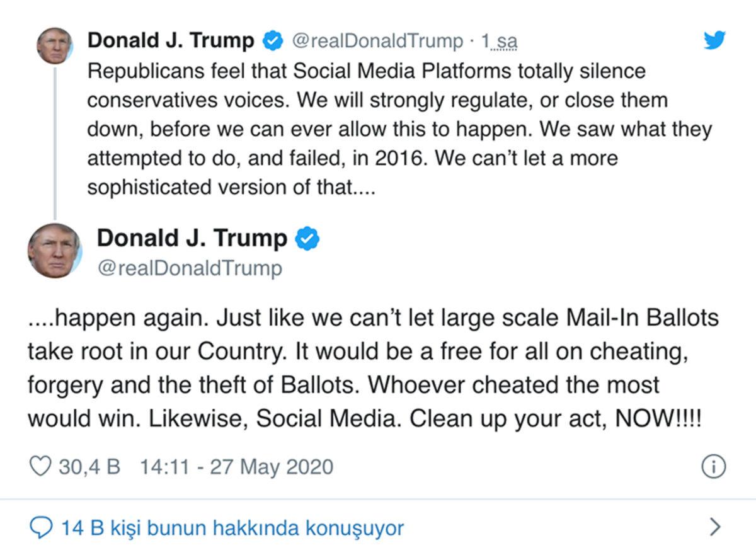Click the verified badge in the second tweet
This screenshot has height=555, width=756.
click(308, 238)
